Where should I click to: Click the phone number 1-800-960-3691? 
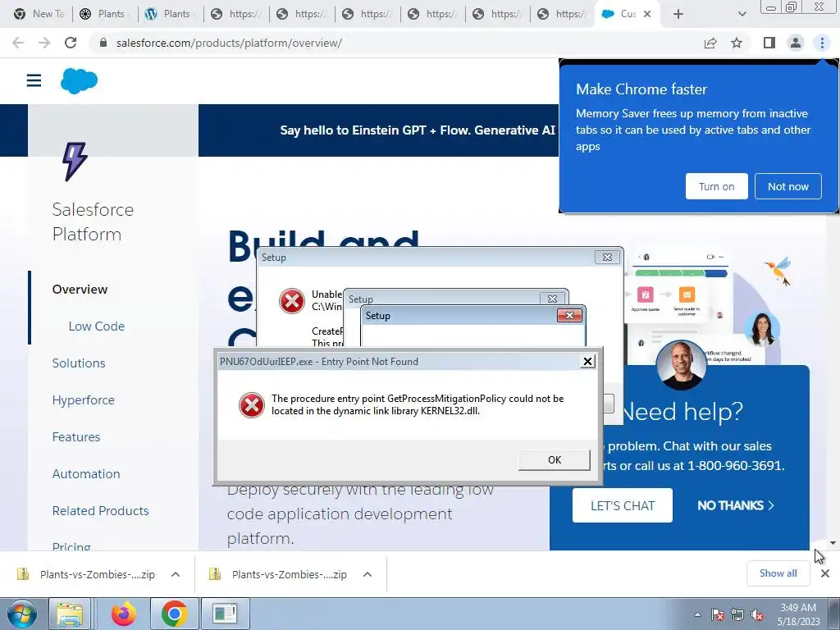pyautogui.click(x=736, y=466)
